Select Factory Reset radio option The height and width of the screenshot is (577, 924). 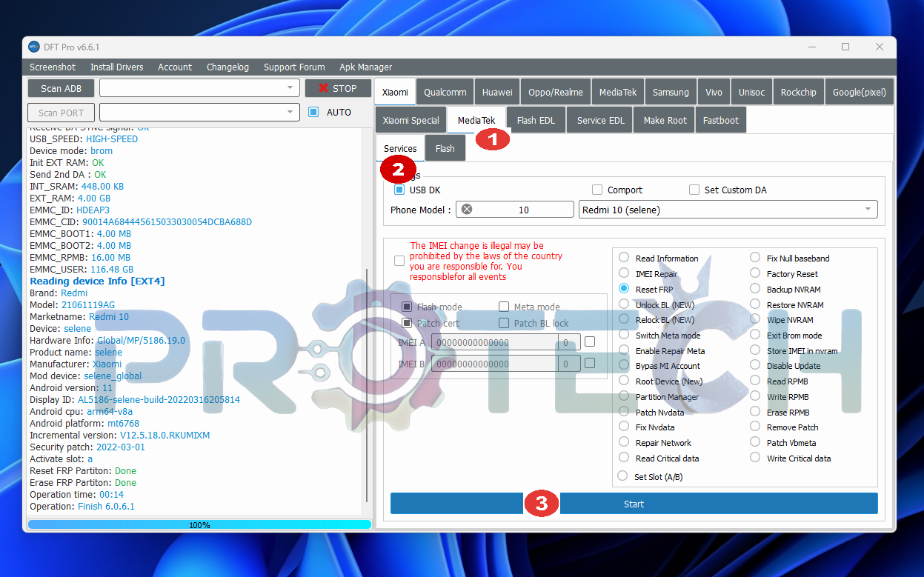click(x=755, y=273)
